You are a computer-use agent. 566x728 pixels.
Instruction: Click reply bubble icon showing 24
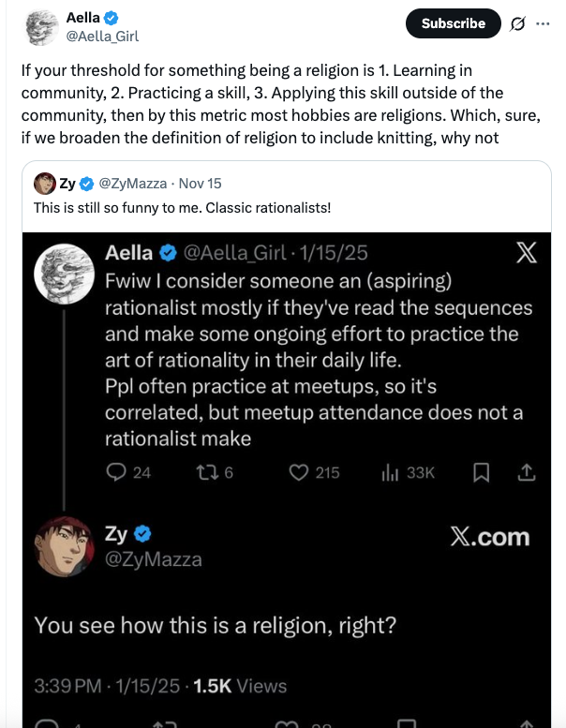[114, 472]
